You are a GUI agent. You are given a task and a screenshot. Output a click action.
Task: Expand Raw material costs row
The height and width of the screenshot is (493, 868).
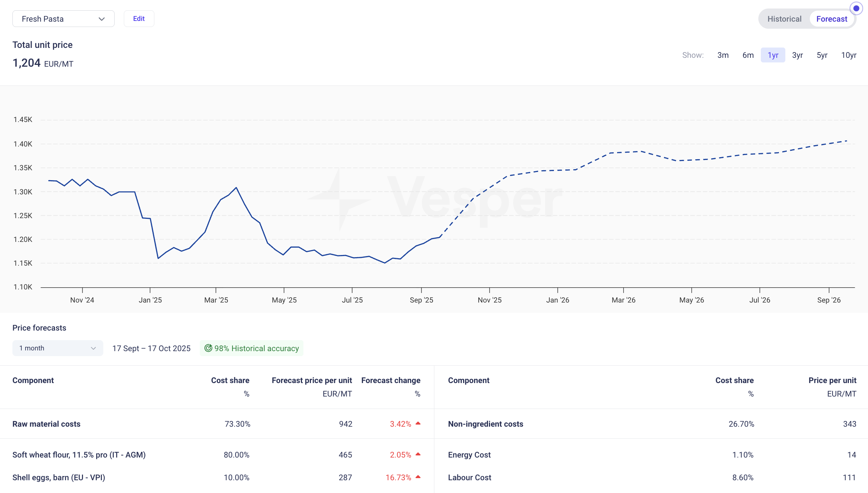(x=46, y=424)
